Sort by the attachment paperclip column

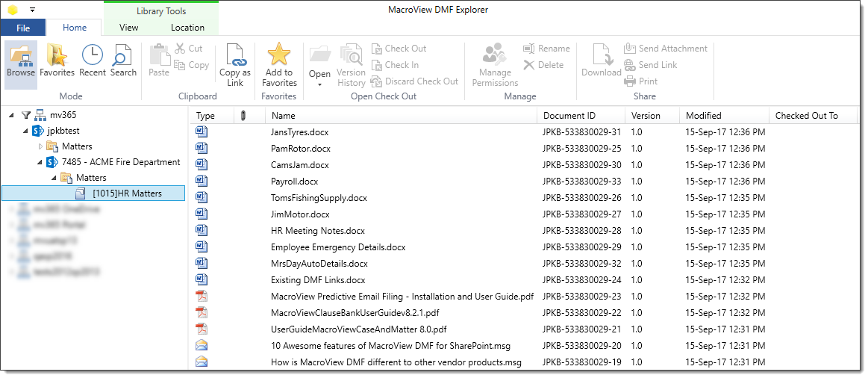pyautogui.click(x=243, y=116)
